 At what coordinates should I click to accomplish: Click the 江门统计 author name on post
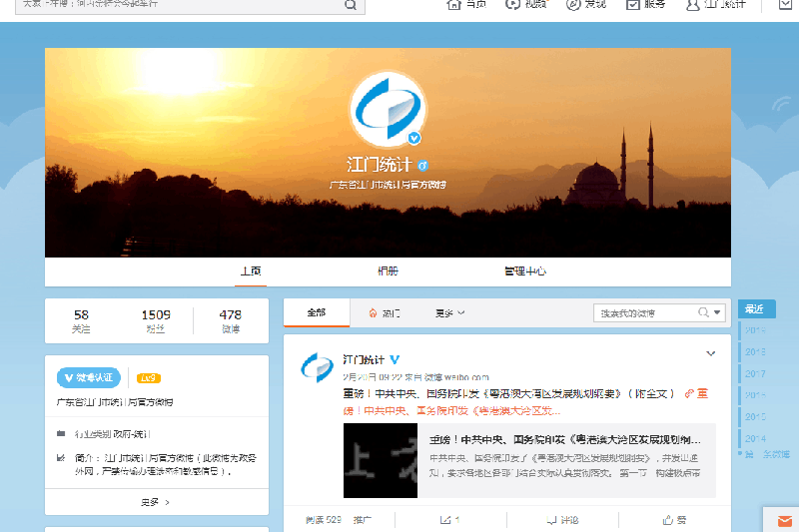[364, 359]
